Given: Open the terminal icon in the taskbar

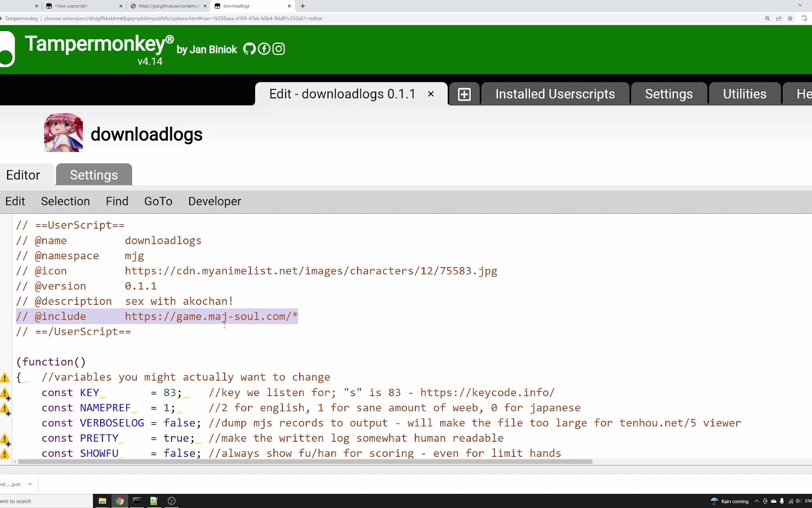Looking at the screenshot, I should [x=137, y=501].
